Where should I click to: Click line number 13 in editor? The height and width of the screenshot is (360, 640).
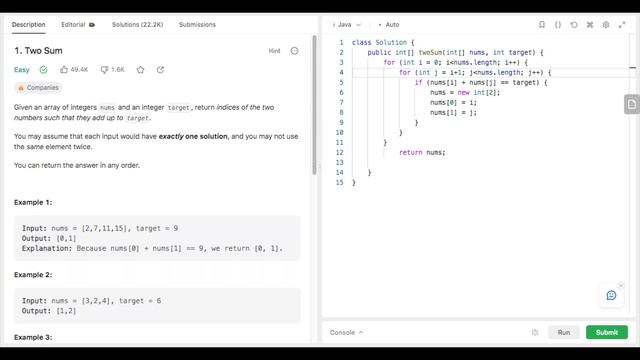pyautogui.click(x=340, y=162)
